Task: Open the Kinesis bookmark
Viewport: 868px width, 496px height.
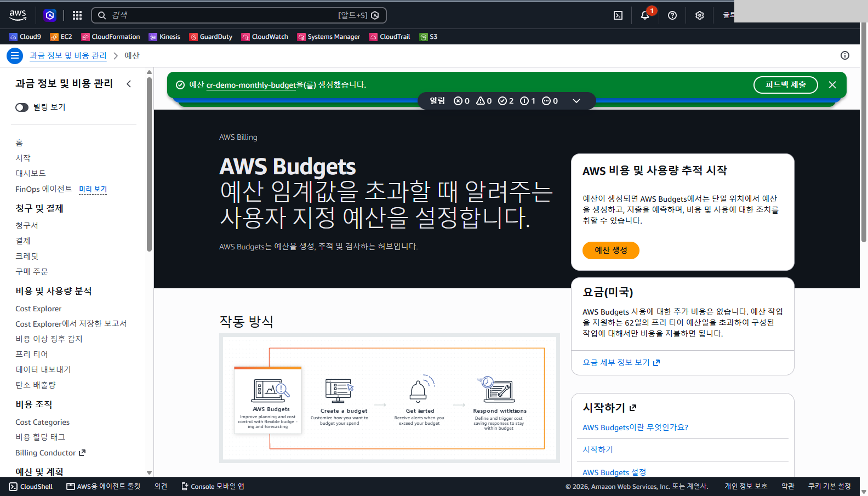Action: coord(164,37)
